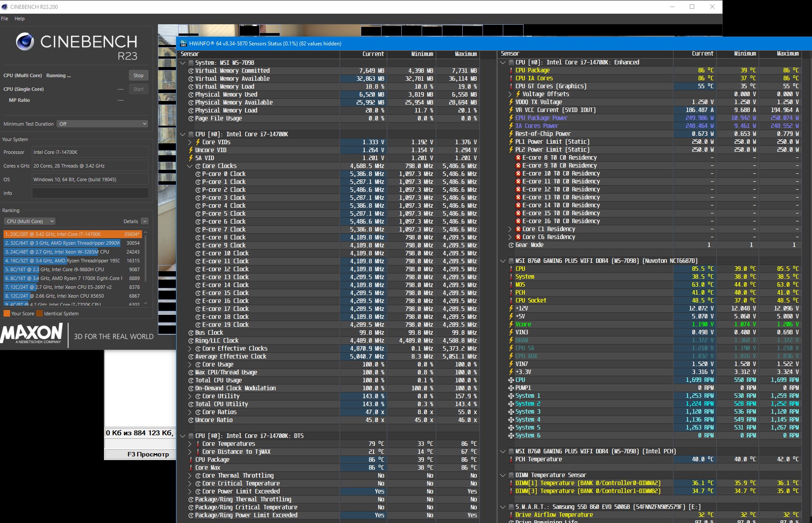Click the fan icon beside PUMP1
Image resolution: width=812 pixels, height=523 pixels.
coord(511,388)
